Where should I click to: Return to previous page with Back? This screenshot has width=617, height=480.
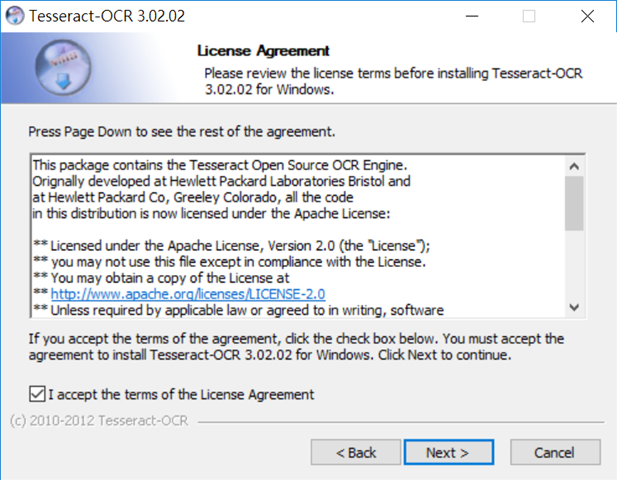(x=356, y=452)
